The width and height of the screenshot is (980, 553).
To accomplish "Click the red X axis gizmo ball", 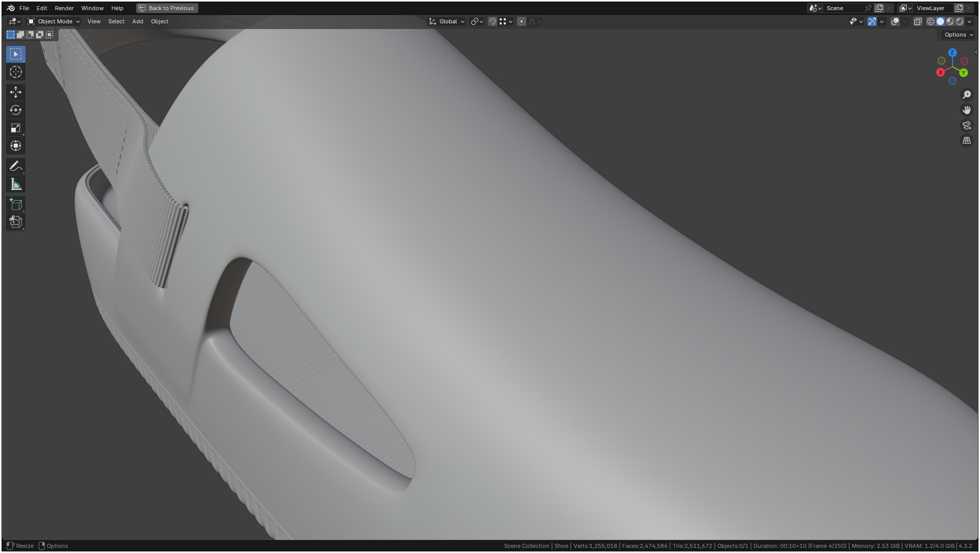I will click(940, 72).
